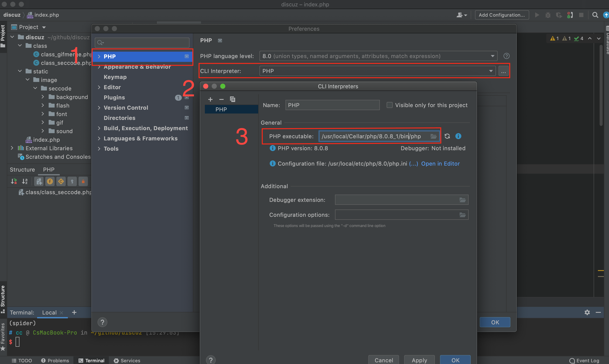Click OK in Preferences dialog
This screenshot has width=609, height=364.
tap(495, 322)
